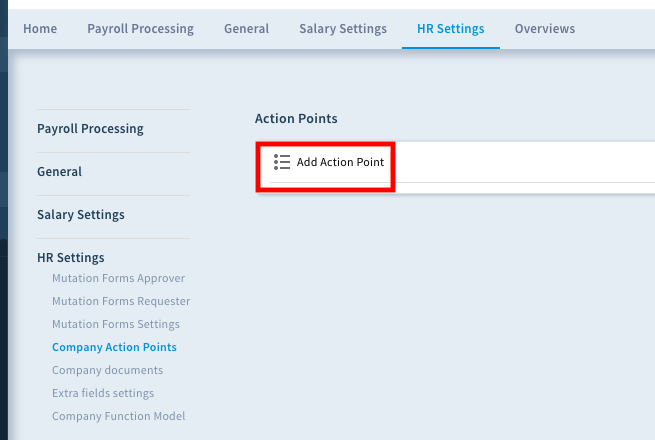Open Extra fields settings

point(103,393)
